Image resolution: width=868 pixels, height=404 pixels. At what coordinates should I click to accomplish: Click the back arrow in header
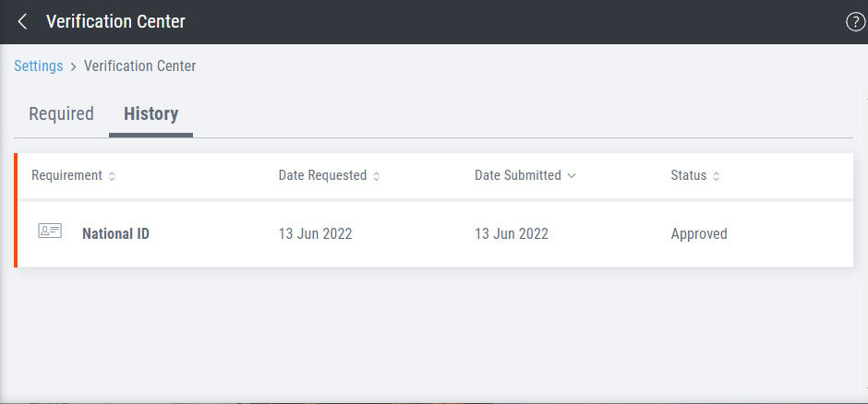pos(23,21)
